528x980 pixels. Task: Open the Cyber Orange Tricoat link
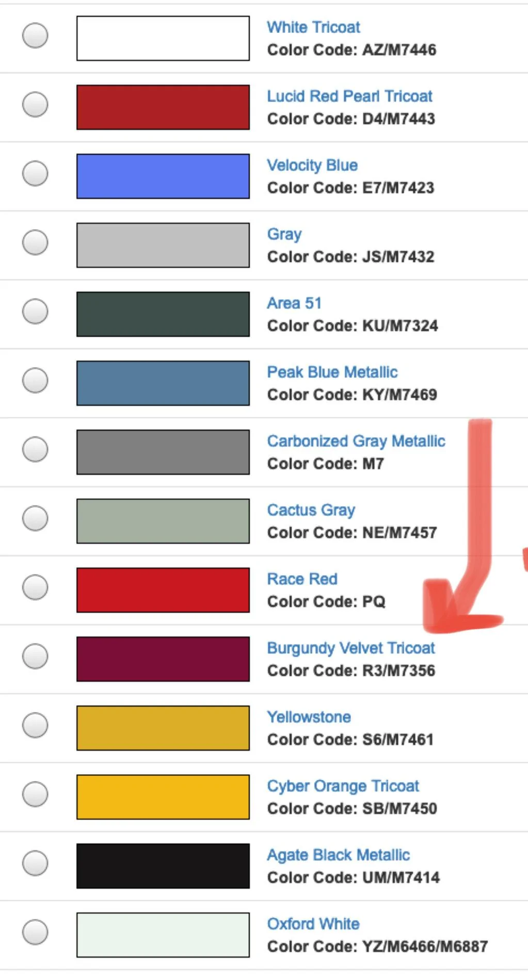click(x=343, y=786)
